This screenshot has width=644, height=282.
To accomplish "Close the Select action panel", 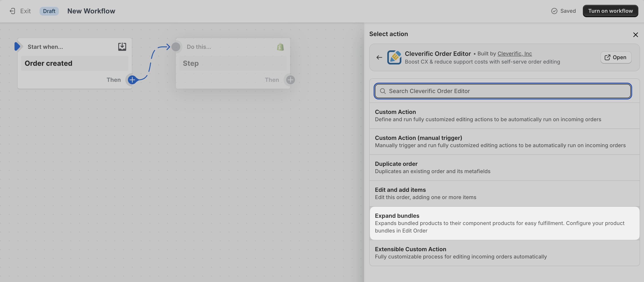I will (635, 35).
